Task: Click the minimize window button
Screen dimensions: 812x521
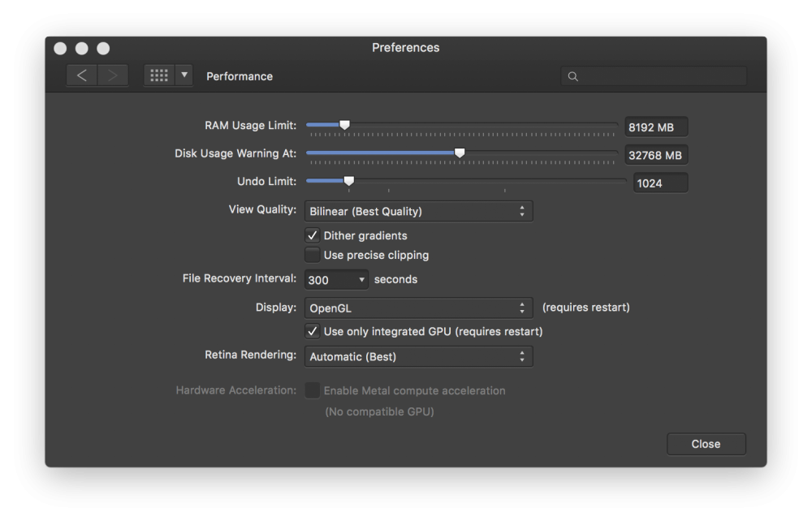Action: (82, 48)
